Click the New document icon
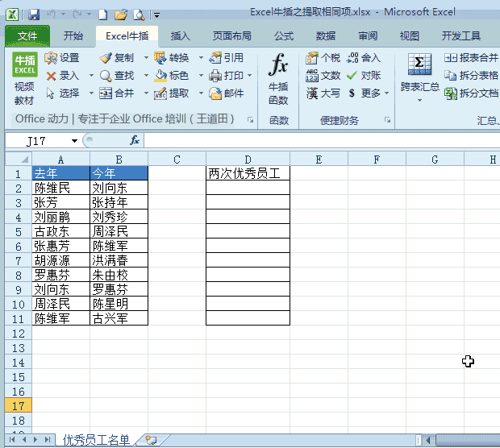 click(x=102, y=15)
